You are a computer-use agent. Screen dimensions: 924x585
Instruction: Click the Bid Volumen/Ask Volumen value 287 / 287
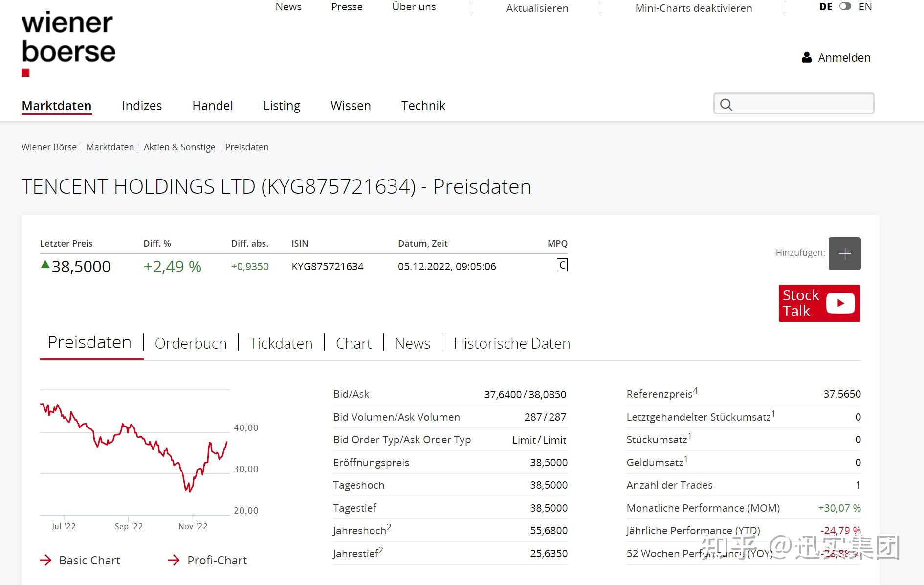[x=545, y=417]
